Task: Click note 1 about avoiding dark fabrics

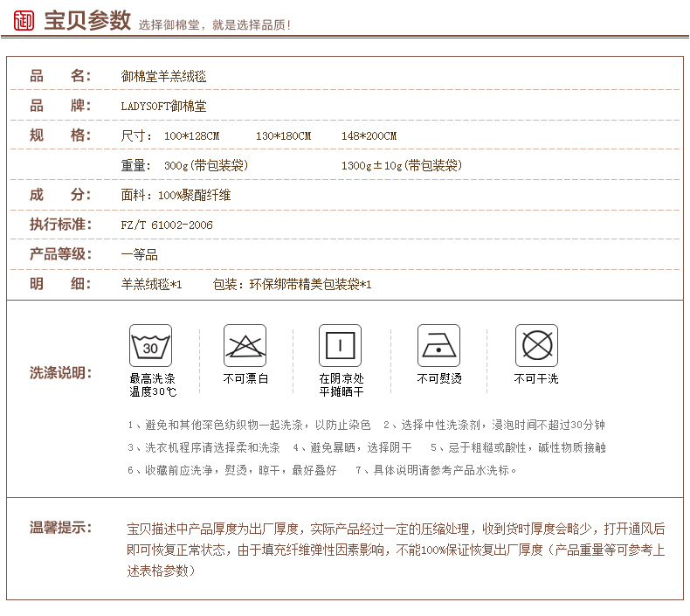Action: pyautogui.click(x=249, y=425)
